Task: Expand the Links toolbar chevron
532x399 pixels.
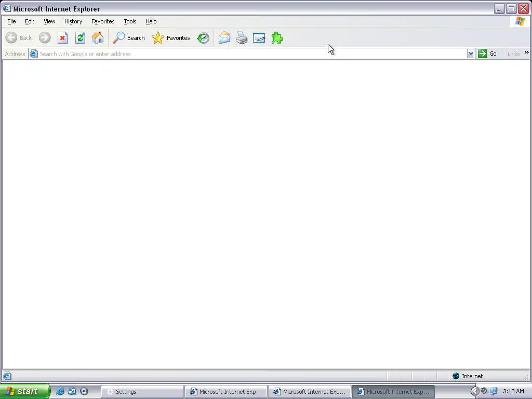Action: click(527, 52)
